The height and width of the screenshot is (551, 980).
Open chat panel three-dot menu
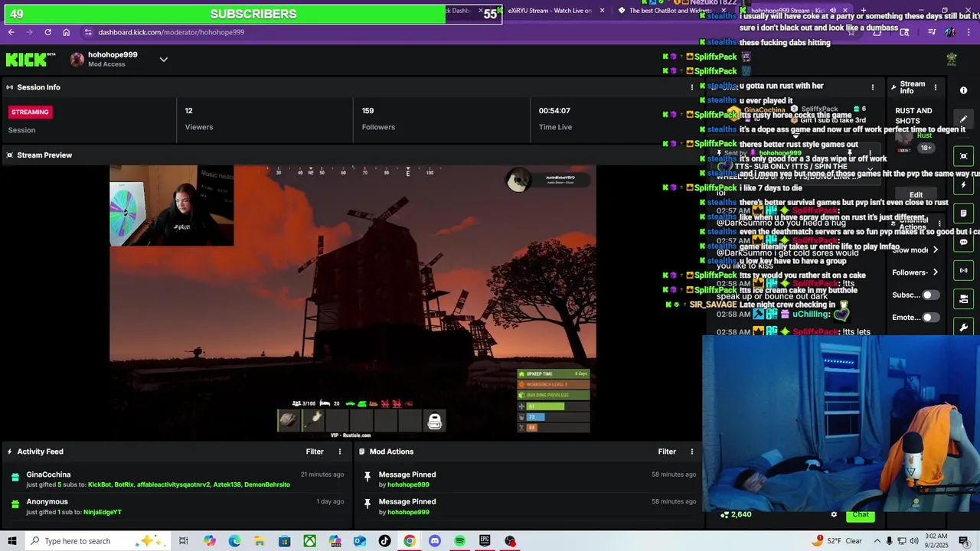(x=872, y=87)
